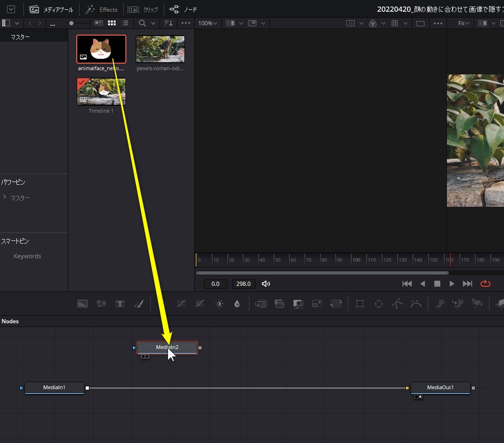
Task: Switch Media Pool to thumbnail view
Action: (x=112, y=23)
